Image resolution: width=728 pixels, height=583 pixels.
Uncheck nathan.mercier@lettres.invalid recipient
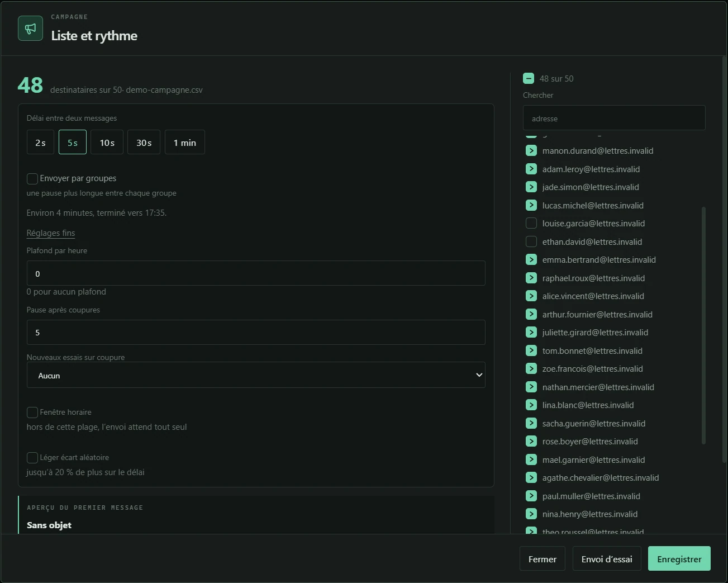531,387
